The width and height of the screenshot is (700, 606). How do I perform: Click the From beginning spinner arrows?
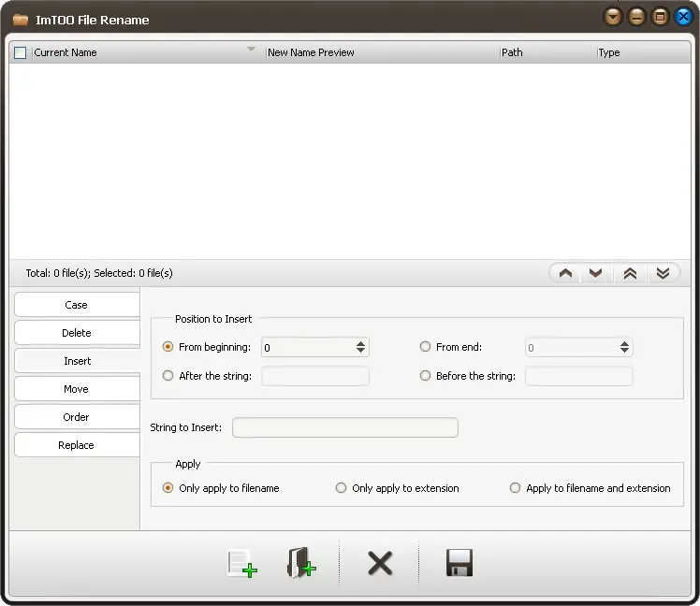coord(360,347)
